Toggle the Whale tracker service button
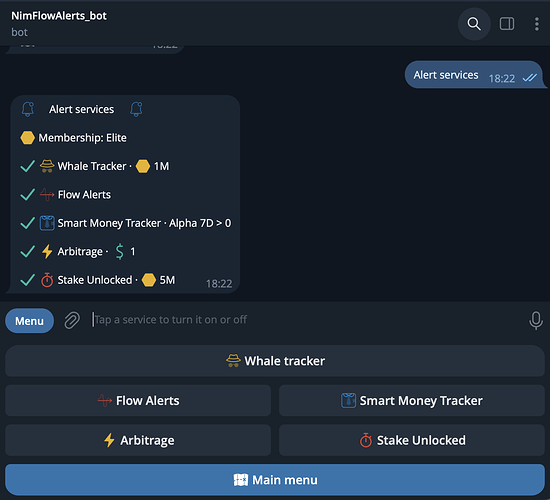 tap(275, 361)
